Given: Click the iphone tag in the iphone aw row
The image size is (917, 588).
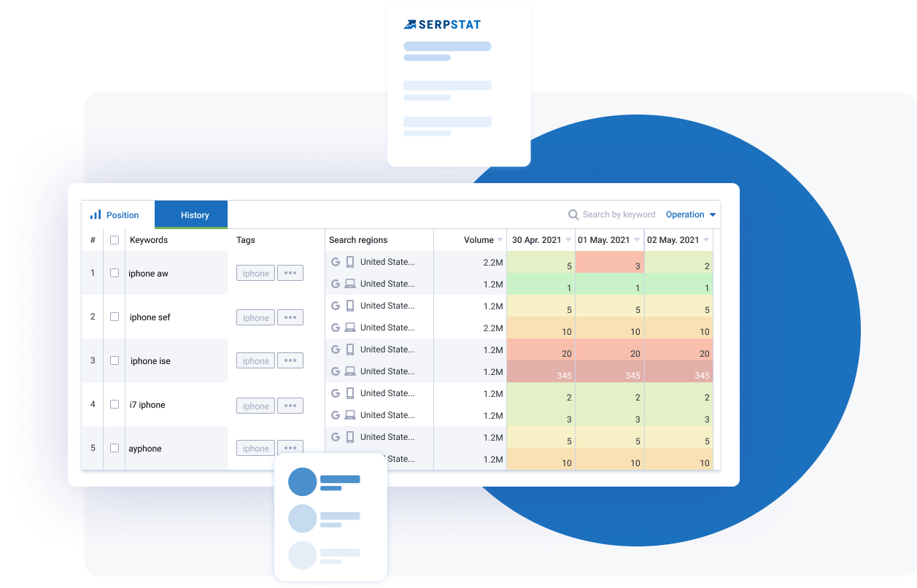Looking at the screenshot, I should pyautogui.click(x=255, y=274).
